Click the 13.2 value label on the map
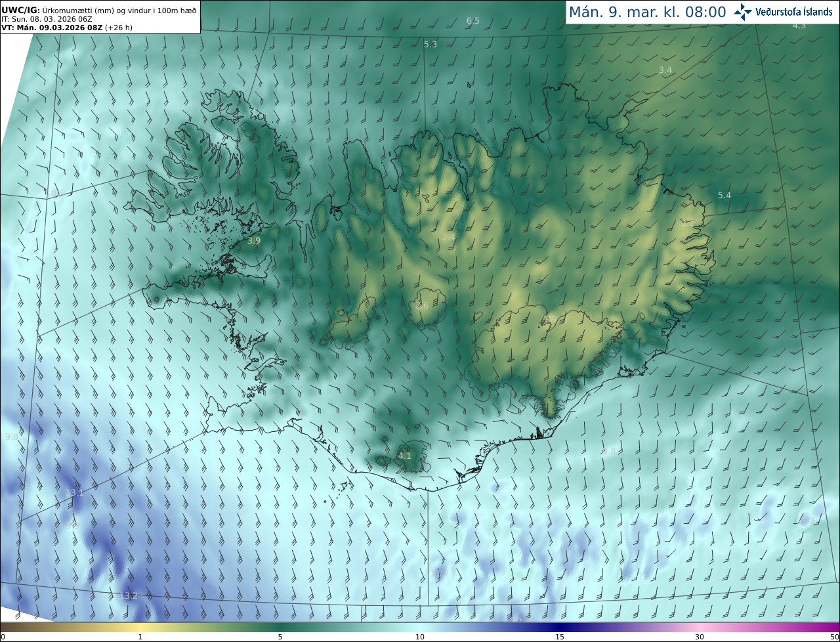Screen dimensions: 840x642 pos(129,596)
